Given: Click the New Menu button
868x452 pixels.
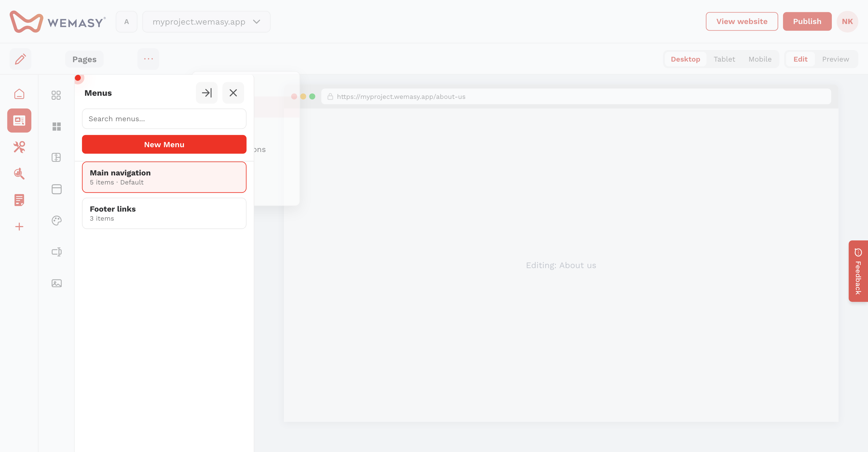Looking at the screenshot, I should pyautogui.click(x=164, y=144).
